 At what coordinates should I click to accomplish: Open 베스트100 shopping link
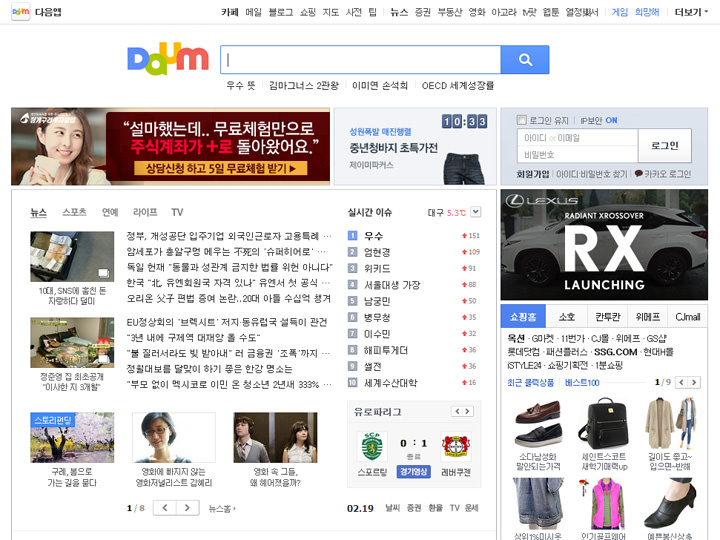click(582, 382)
